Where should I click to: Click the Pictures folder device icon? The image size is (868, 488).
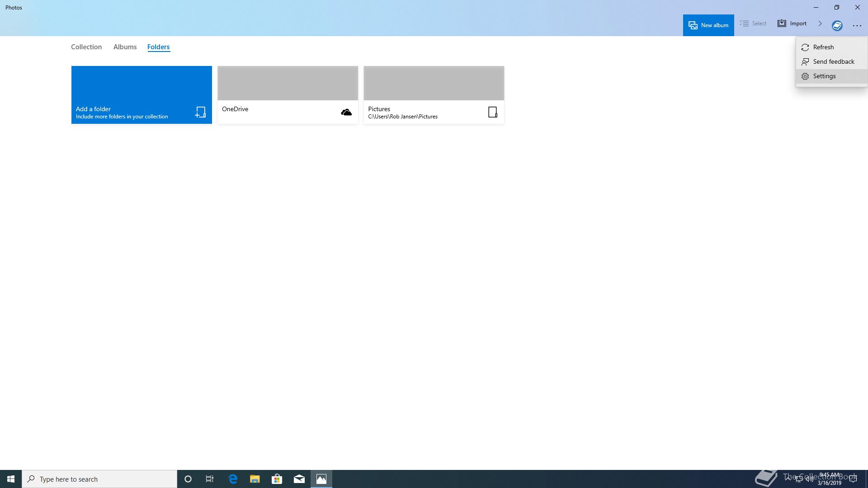(493, 112)
